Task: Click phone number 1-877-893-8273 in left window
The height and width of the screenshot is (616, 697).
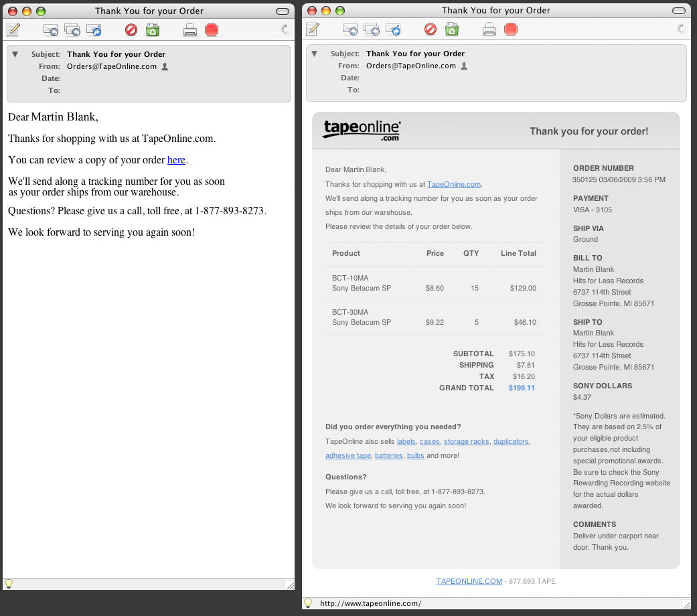Action: point(230,211)
